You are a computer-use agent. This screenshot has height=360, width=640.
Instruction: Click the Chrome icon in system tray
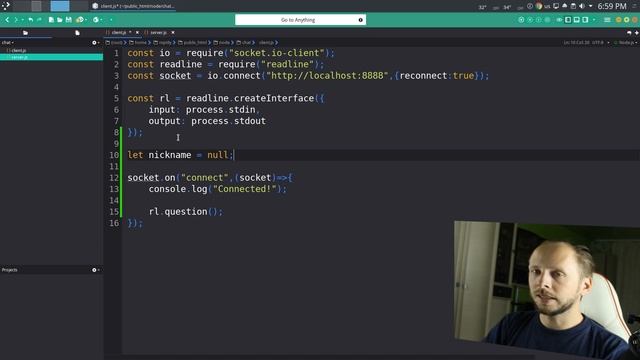coord(539,6)
